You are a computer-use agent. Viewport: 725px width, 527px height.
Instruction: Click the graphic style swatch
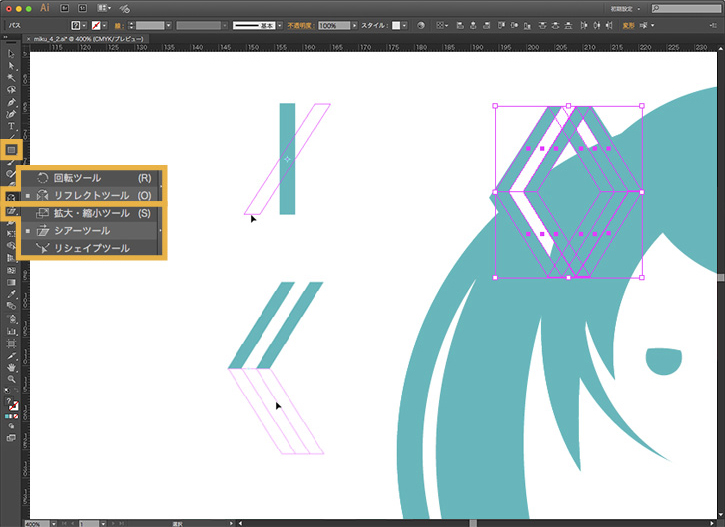click(396, 25)
